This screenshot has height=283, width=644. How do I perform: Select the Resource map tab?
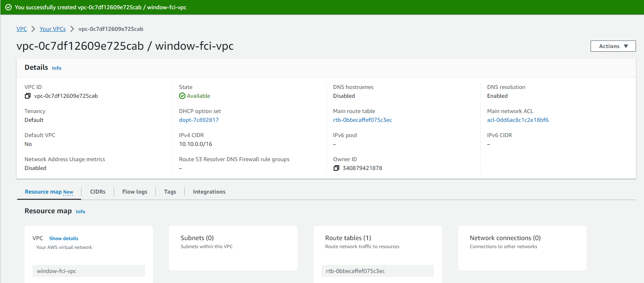click(x=49, y=192)
